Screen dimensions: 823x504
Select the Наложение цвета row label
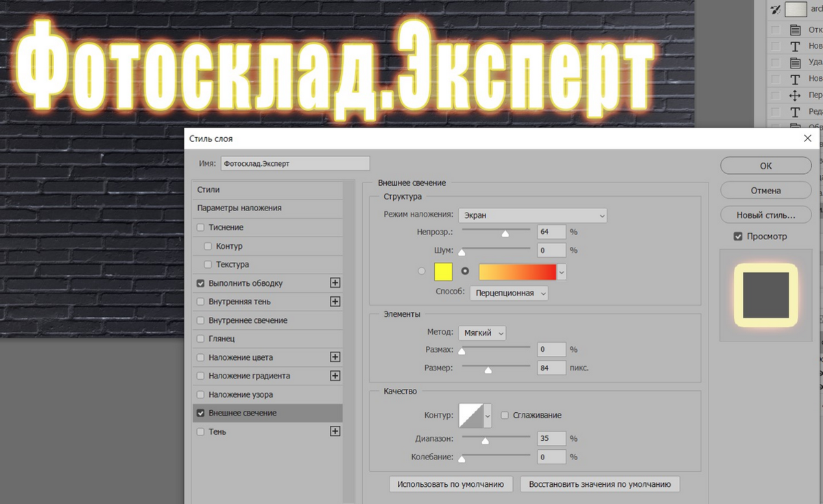[241, 357]
